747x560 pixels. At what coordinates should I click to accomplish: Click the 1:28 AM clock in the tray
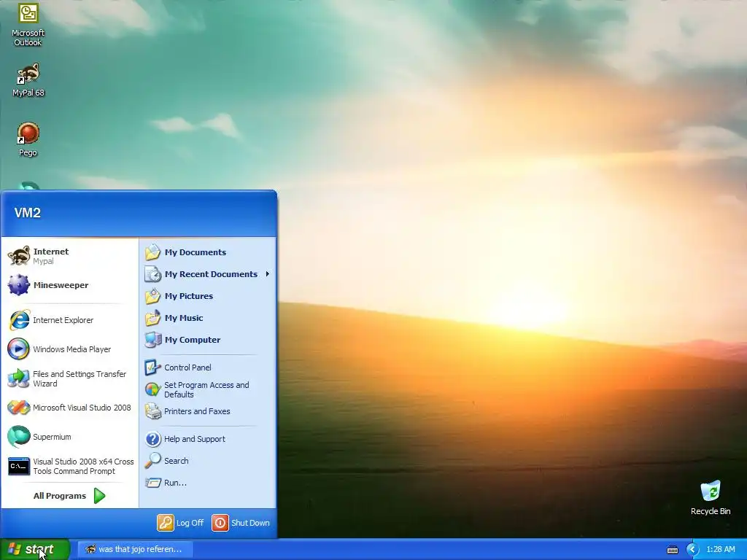tap(720, 549)
